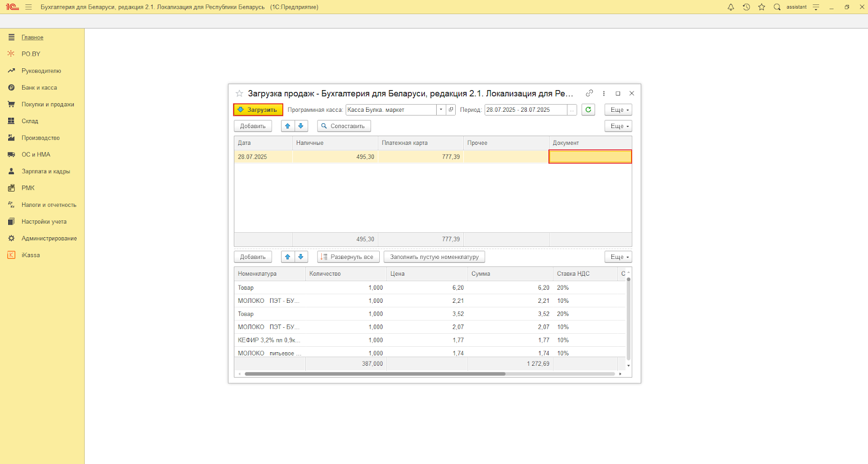868x464 pixels.
Task: Click the vertical scrollbar of the items table
Action: click(629, 318)
